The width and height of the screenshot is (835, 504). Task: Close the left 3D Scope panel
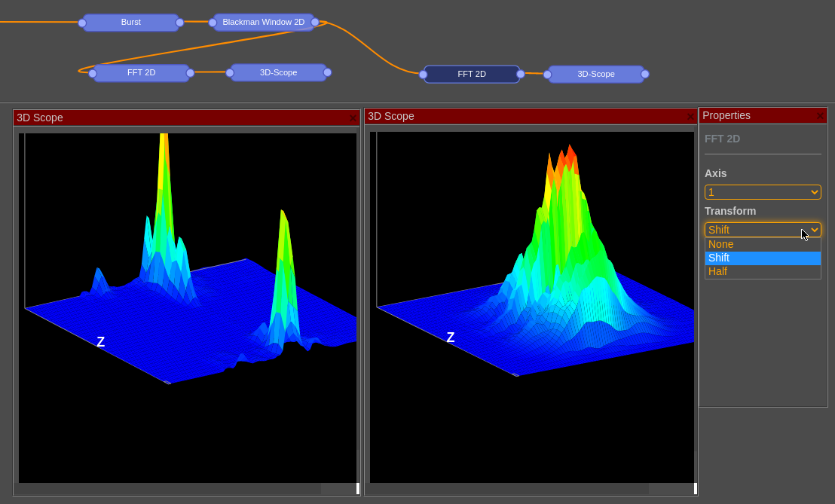coord(353,118)
